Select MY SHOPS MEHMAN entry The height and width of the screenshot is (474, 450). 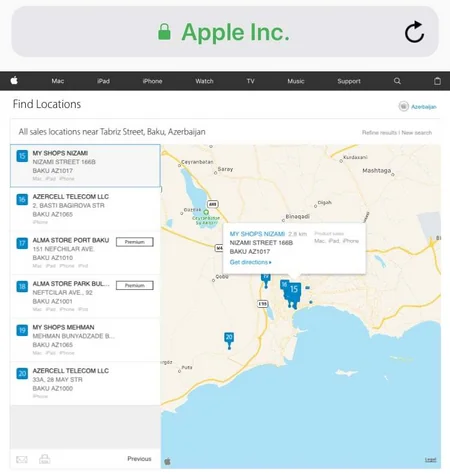point(85,340)
